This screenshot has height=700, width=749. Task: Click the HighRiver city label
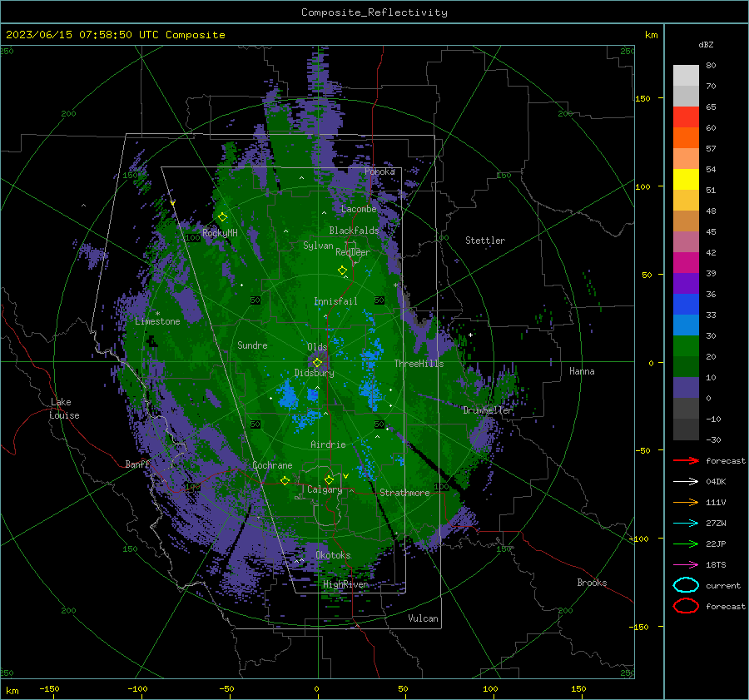345,584
